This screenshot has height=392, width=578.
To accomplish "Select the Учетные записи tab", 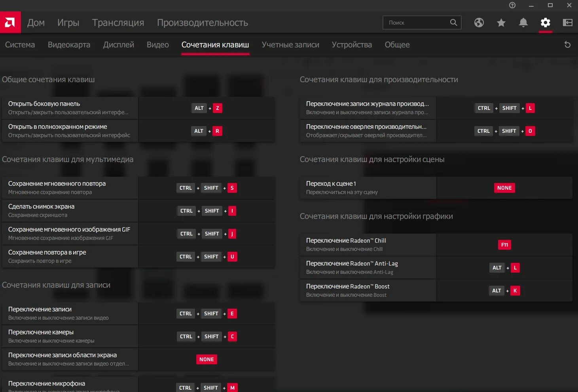I will pyautogui.click(x=290, y=45).
